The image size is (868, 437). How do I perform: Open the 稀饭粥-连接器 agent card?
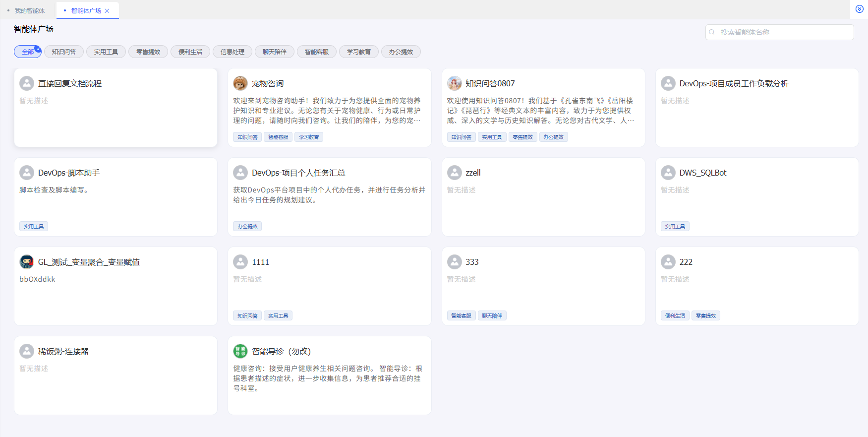pyautogui.click(x=116, y=375)
